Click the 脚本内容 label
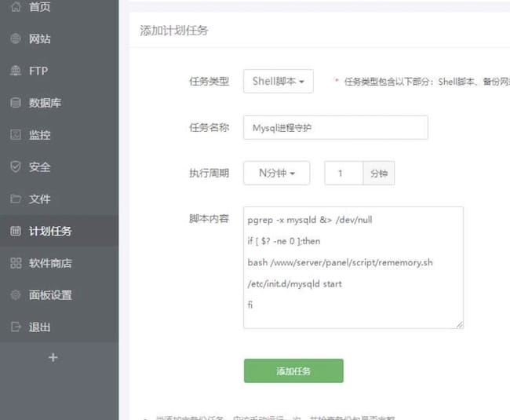This screenshot has width=510, height=420. [209, 218]
